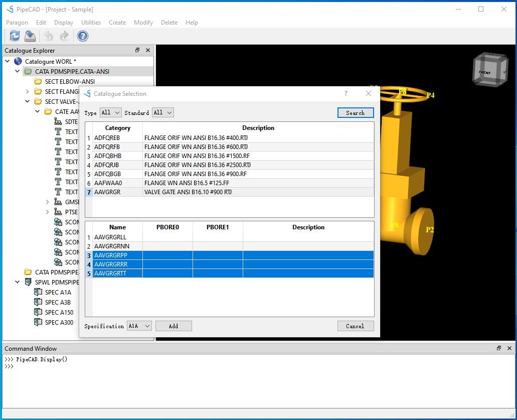This screenshot has width=517, height=420.
Task: Expand the SECT FLANG node
Action: pyautogui.click(x=28, y=91)
